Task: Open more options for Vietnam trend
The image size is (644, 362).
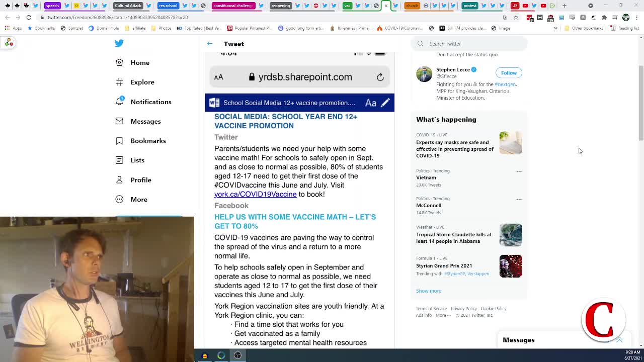Action: pos(519,171)
